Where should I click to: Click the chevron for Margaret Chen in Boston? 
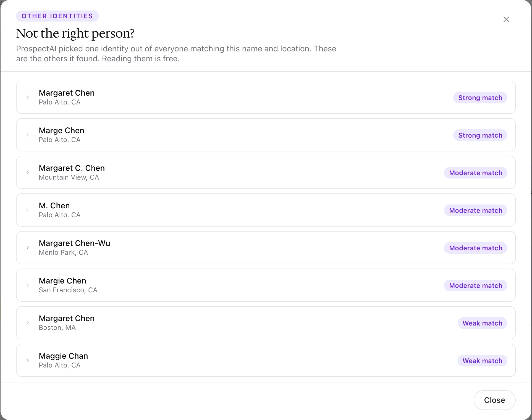(28, 323)
